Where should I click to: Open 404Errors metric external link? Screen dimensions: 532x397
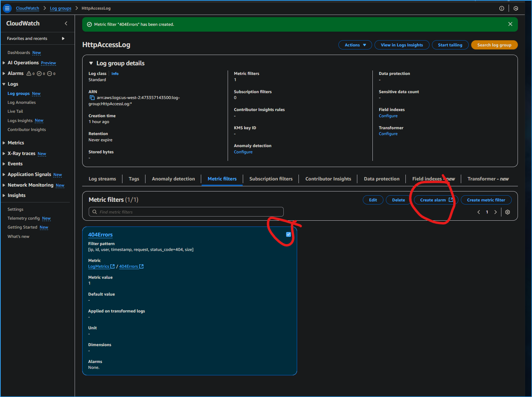click(141, 266)
